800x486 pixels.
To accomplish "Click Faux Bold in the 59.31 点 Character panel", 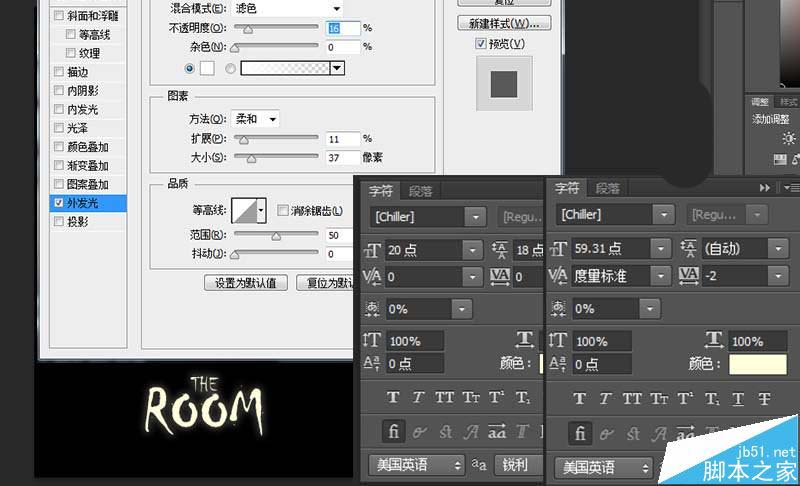I will [x=579, y=398].
